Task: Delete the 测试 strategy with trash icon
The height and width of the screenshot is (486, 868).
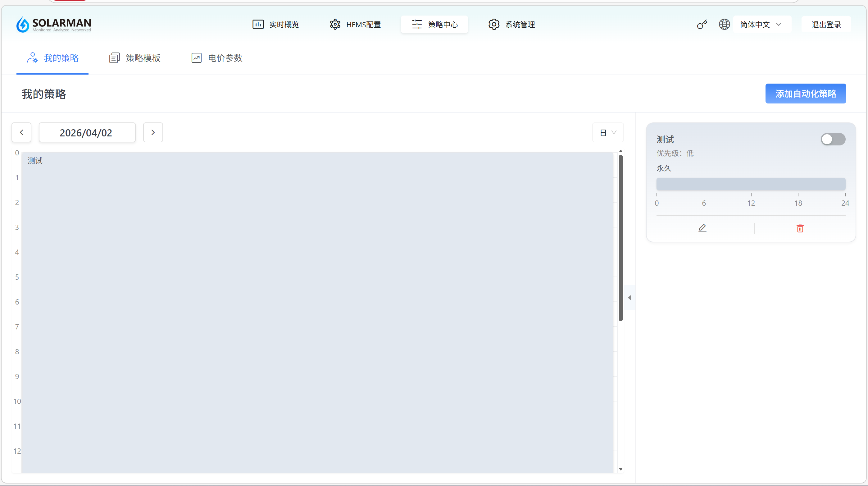Action: pos(800,228)
